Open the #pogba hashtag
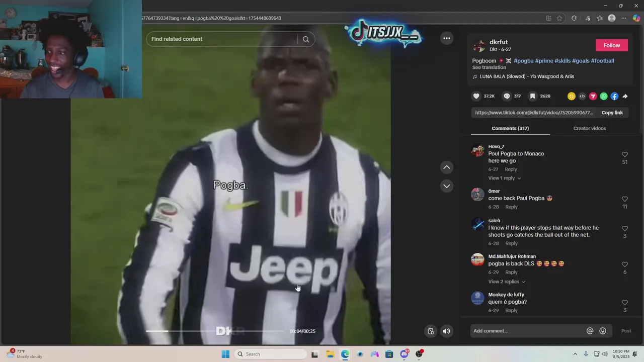Screen dimensions: 644x362 point(523,61)
